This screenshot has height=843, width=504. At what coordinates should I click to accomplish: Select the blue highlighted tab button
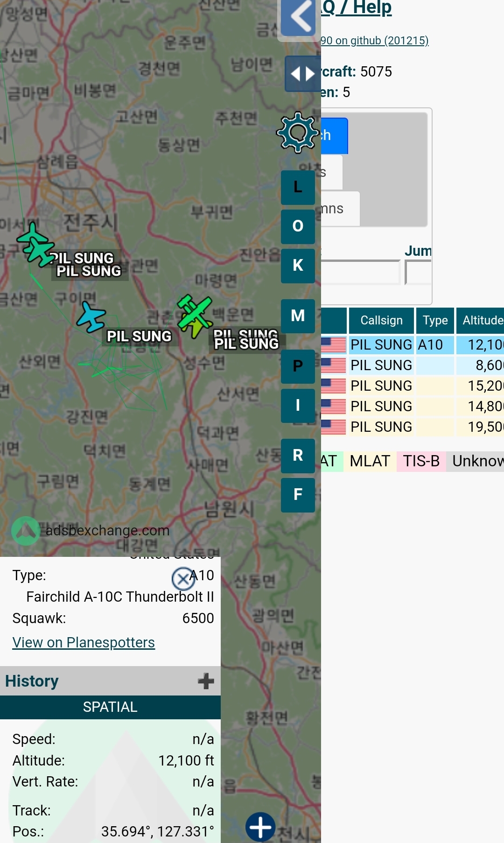[x=334, y=136]
